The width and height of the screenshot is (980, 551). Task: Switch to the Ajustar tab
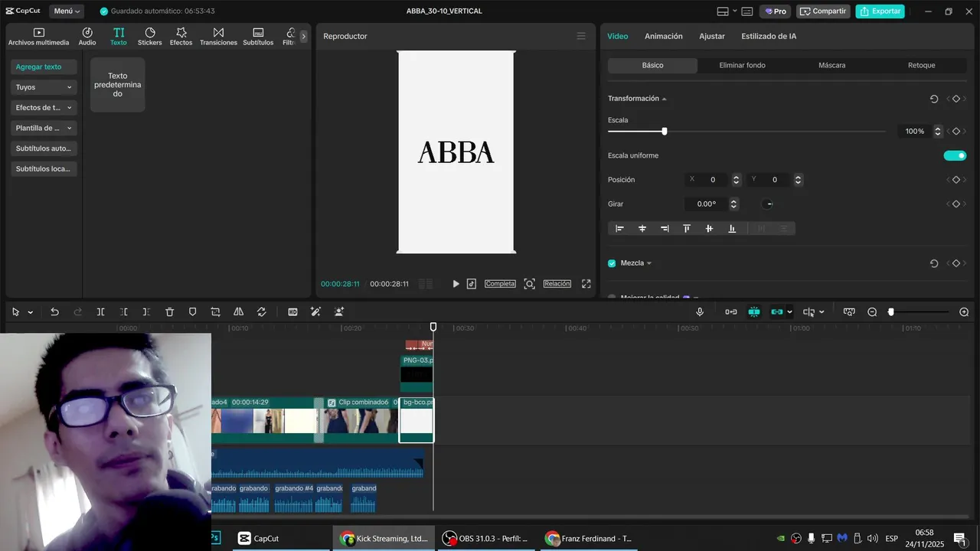click(712, 36)
